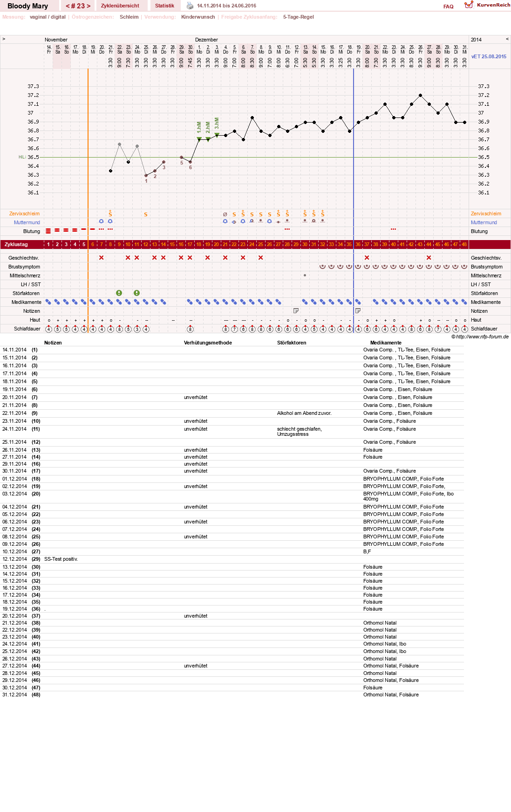Click the cervical mucus S symbol on day 12
Image resolution: width=511 pixels, height=812 pixels.
146,214
